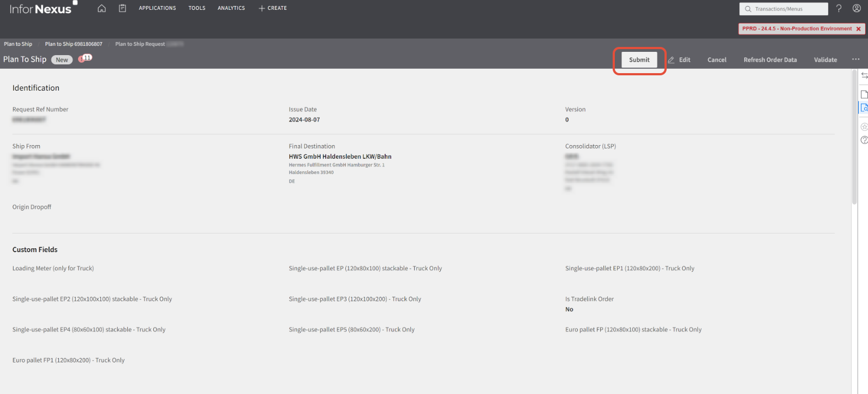Select the document search sidebar icon
The width and height of the screenshot is (868, 394).
tap(864, 108)
